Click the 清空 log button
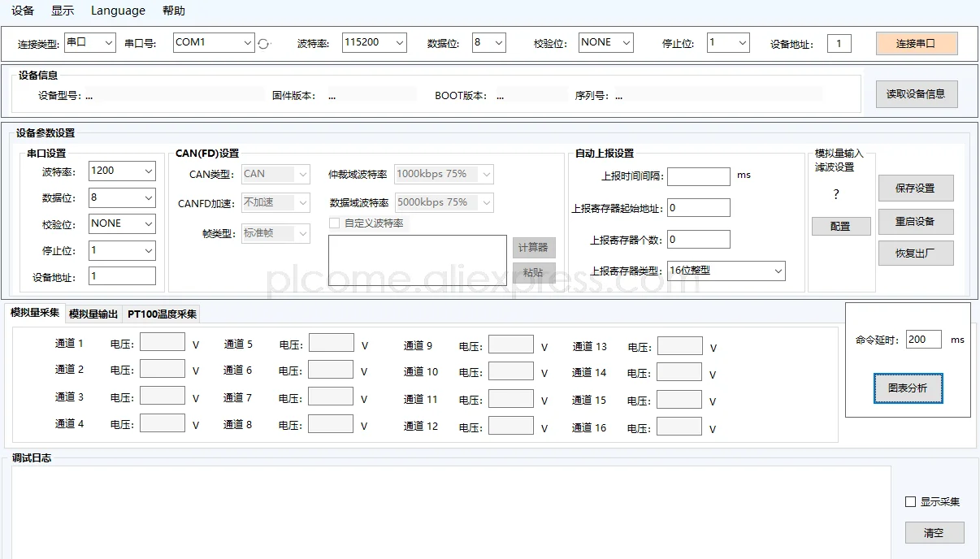This screenshot has height=559, width=980. point(934,533)
